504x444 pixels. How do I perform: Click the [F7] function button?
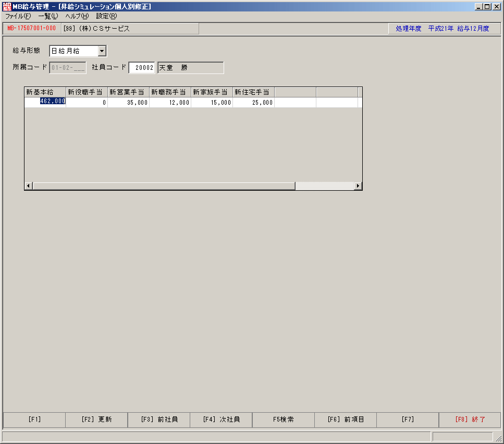(x=408, y=420)
